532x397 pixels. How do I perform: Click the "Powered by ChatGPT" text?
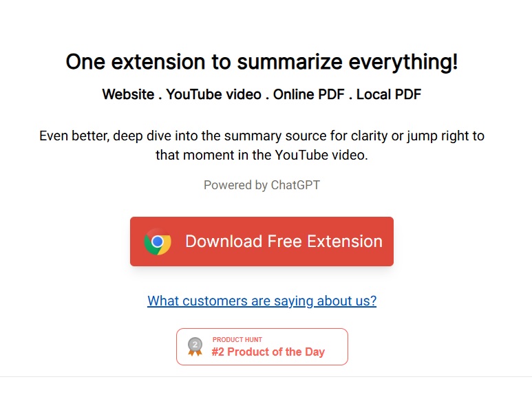click(262, 185)
